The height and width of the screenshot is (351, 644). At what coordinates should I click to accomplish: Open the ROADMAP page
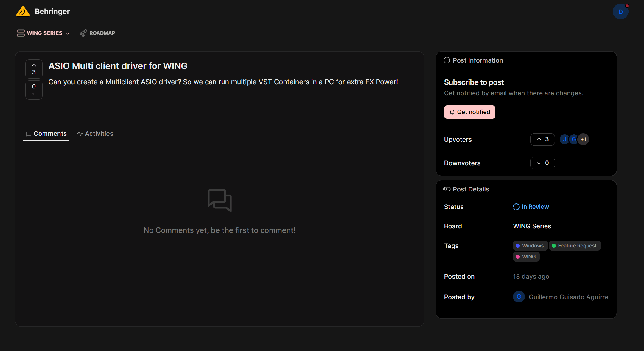(x=97, y=33)
